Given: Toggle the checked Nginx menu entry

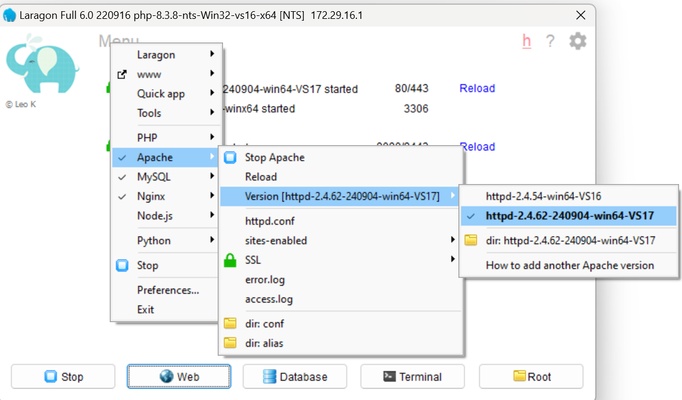Looking at the screenshot, I should click(x=151, y=197).
